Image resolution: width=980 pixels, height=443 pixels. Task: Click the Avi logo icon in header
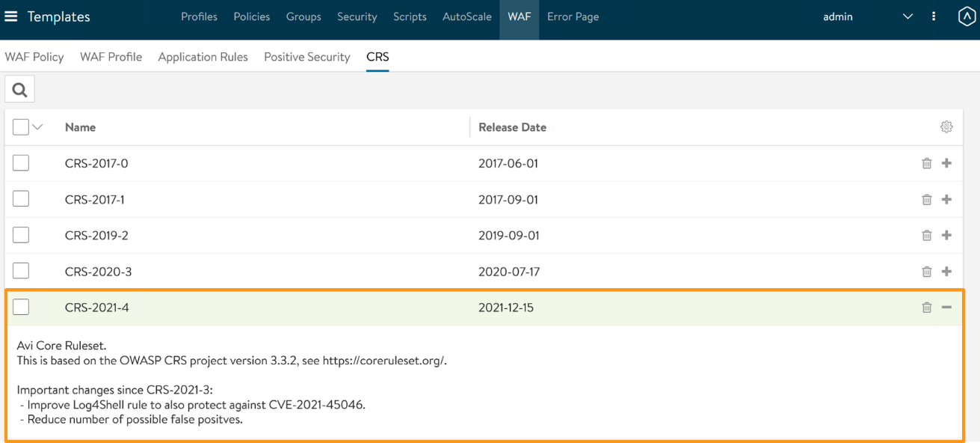(x=967, y=16)
